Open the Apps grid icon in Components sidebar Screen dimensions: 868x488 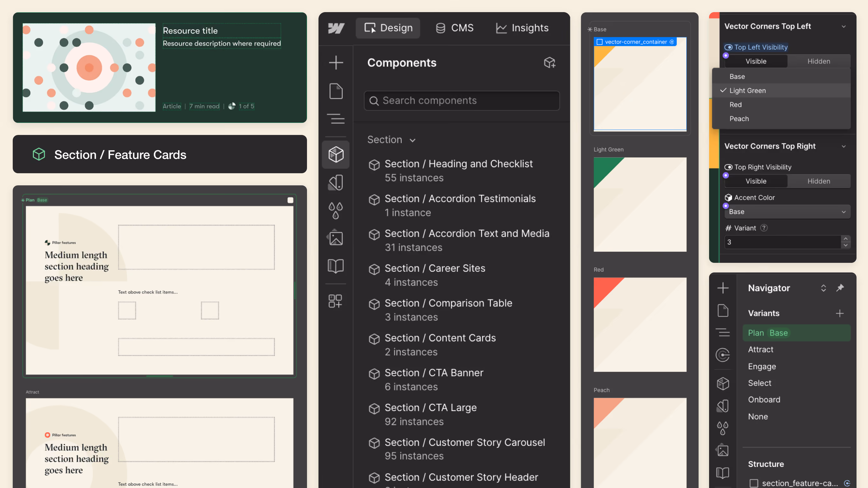coord(335,301)
